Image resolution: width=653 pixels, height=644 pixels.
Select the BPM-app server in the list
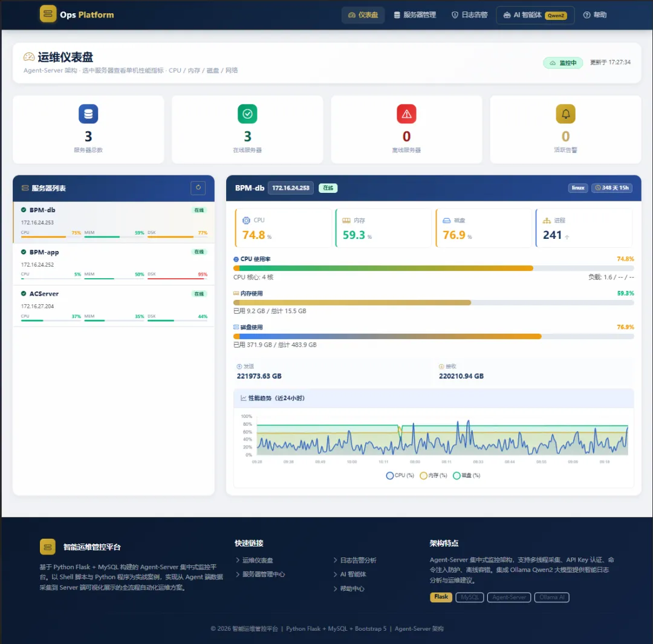coord(114,264)
